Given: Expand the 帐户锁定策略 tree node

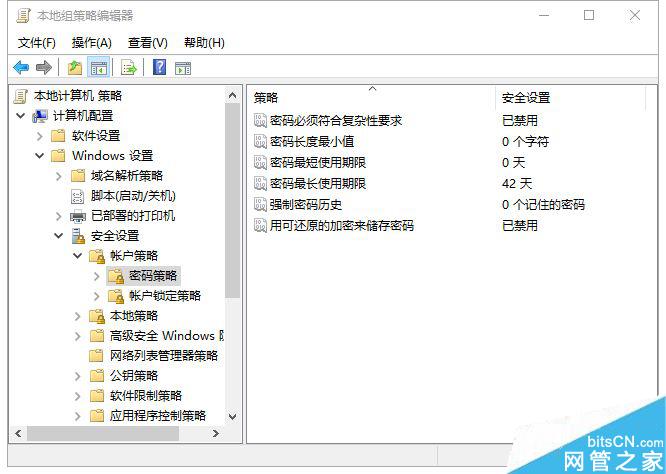Looking at the screenshot, I should [x=97, y=296].
